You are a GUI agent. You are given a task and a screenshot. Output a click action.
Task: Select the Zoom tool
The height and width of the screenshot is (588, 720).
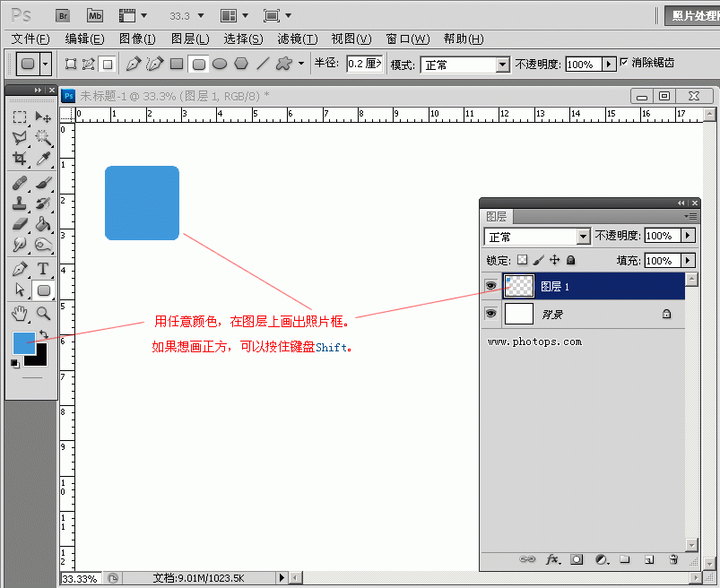coord(43,314)
